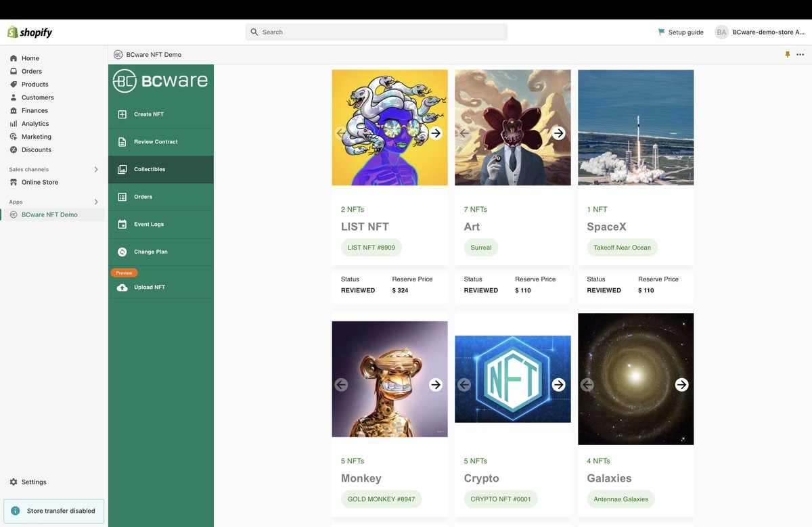The width and height of the screenshot is (812, 527).
Task: Click the Collectibles gallery icon
Action: click(x=122, y=169)
